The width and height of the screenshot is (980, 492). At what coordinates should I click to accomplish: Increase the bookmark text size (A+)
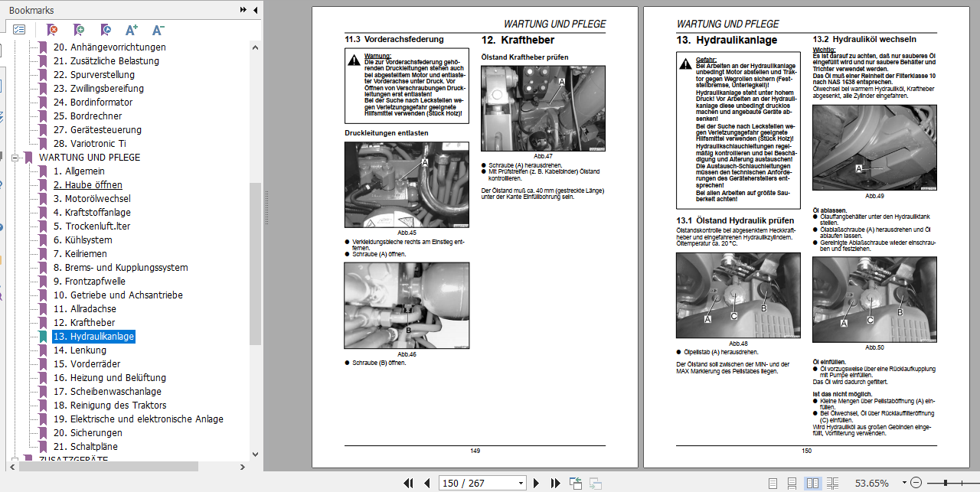pos(132,30)
